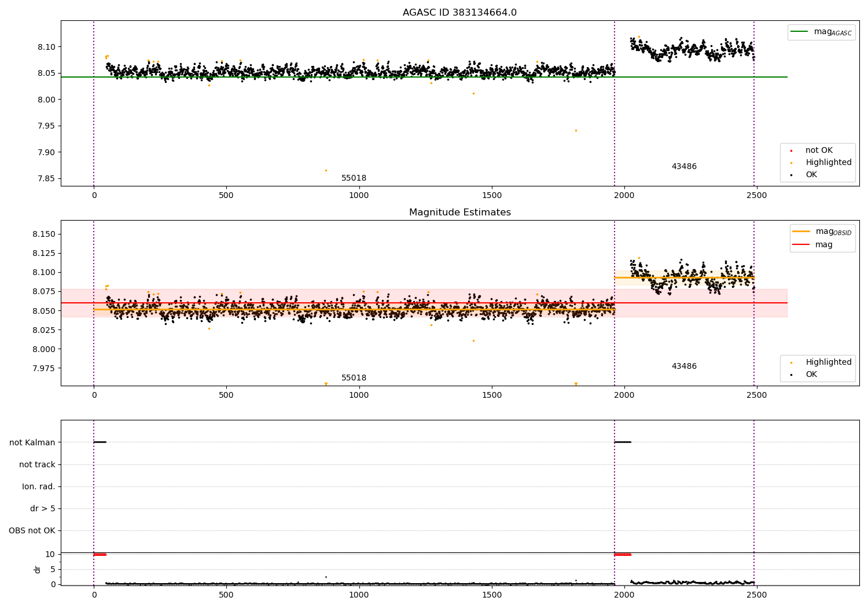
Task: Click the 8.125 y-tick label in middle plot
Action: pyautogui.click(x=44, y=253)
